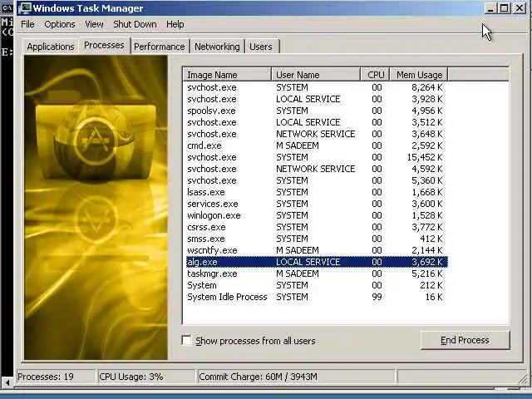532x399 pixels.
Task: Open the View menu
Action: coord(94,24)
